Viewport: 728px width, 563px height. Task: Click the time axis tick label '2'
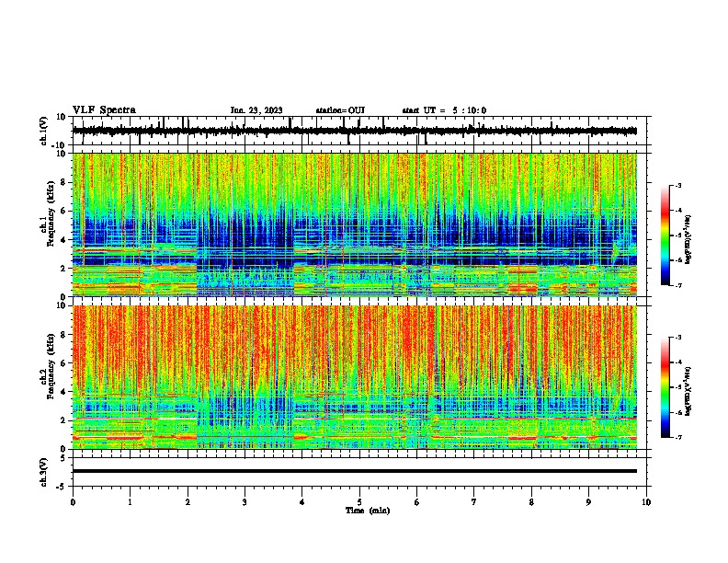click(x=188, y=502)
